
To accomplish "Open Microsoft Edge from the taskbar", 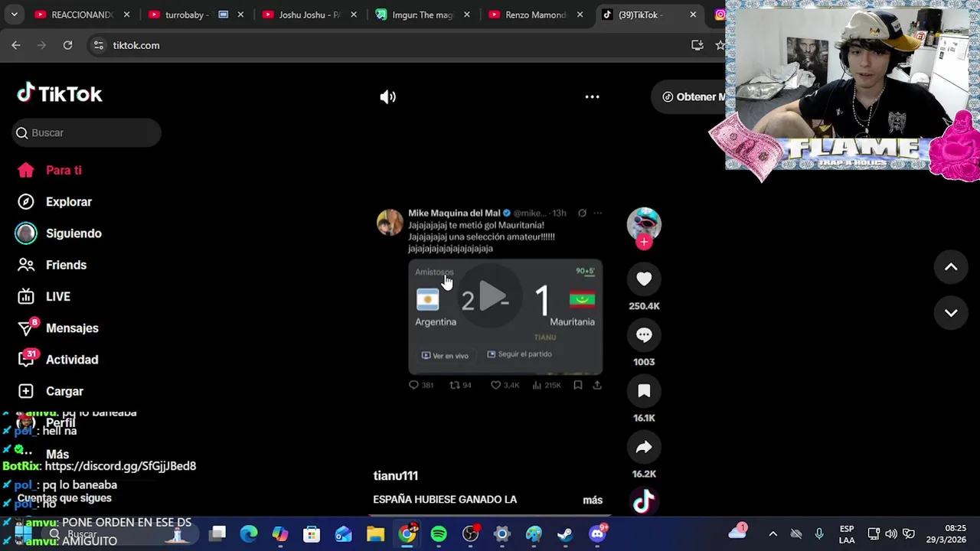I will 249,533.
